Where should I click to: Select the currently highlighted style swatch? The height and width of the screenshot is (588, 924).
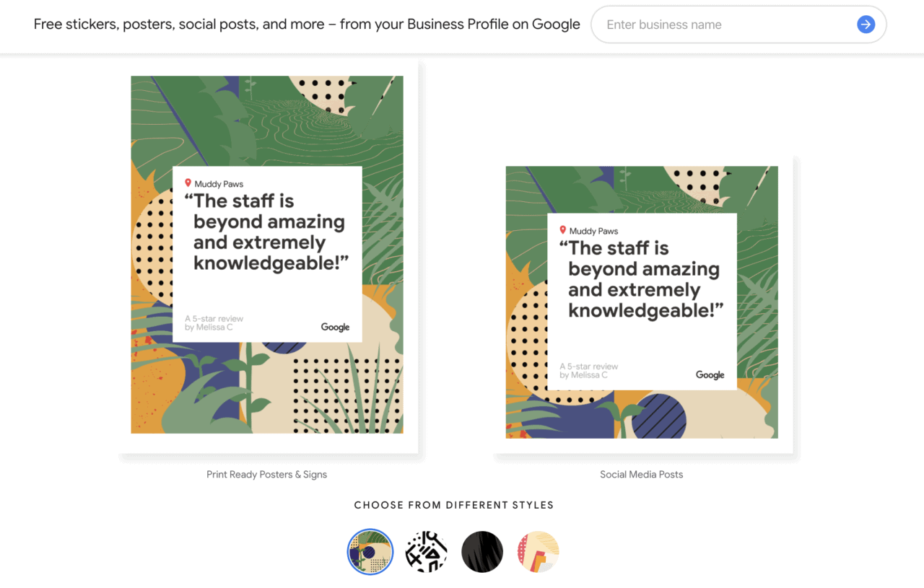370,551
